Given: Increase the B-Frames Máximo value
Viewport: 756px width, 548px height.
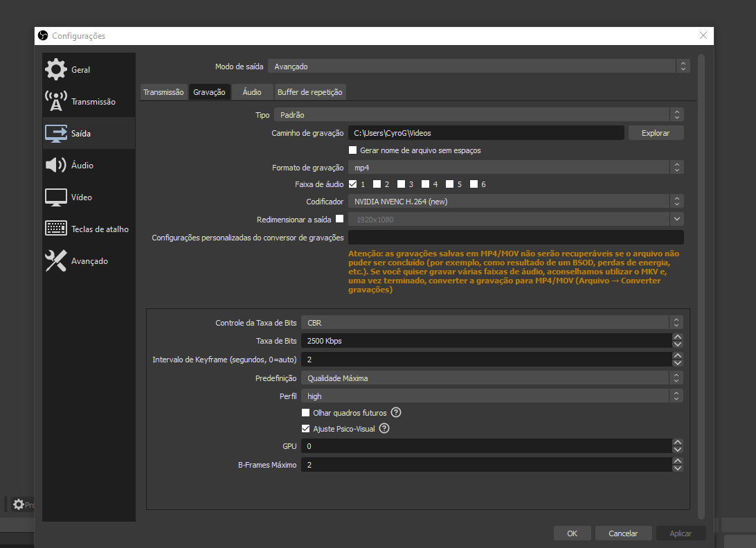Looking at the screenshot, I should coord(677,461).
